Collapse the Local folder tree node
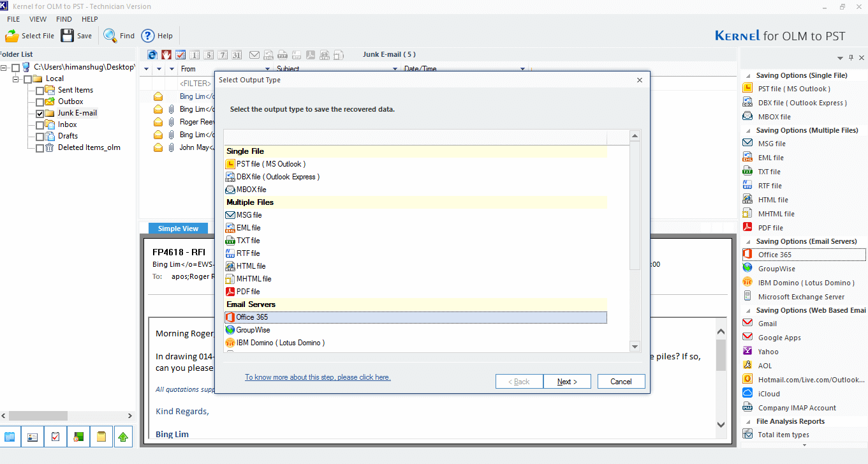 pyautogui.click(x=15, y=79)
